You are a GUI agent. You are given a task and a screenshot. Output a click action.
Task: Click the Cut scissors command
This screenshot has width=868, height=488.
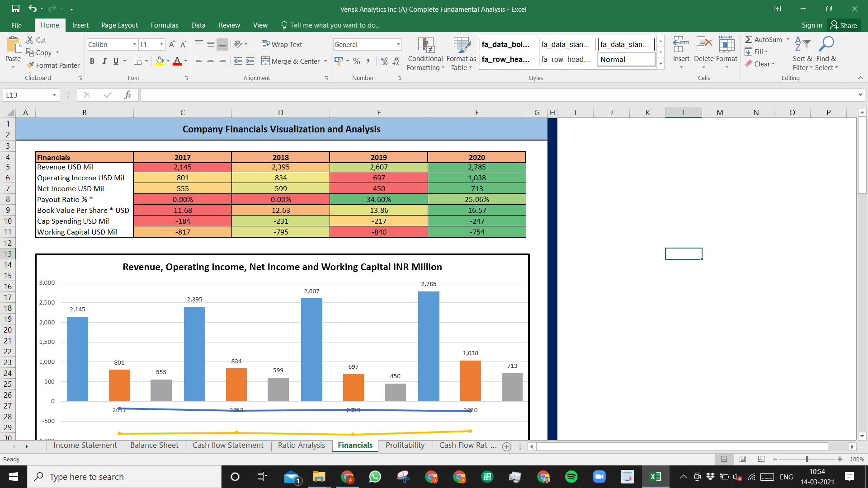click(x=36, y=40)
